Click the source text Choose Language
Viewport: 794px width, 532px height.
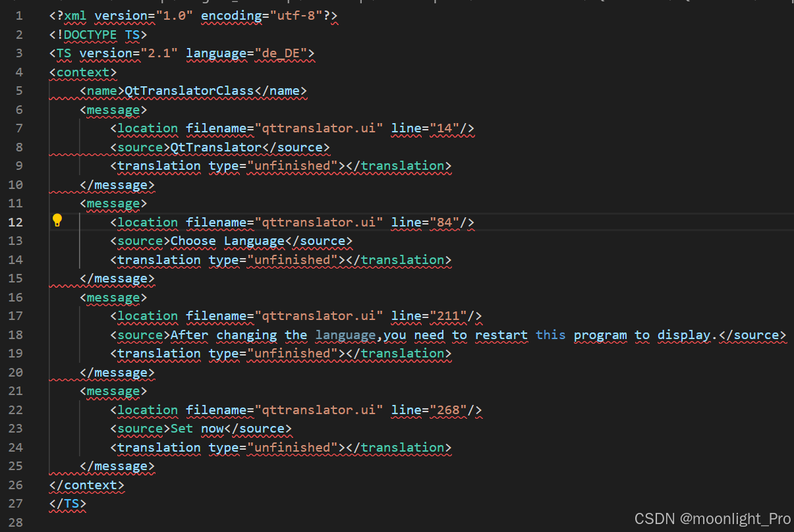tap(227, 240)
